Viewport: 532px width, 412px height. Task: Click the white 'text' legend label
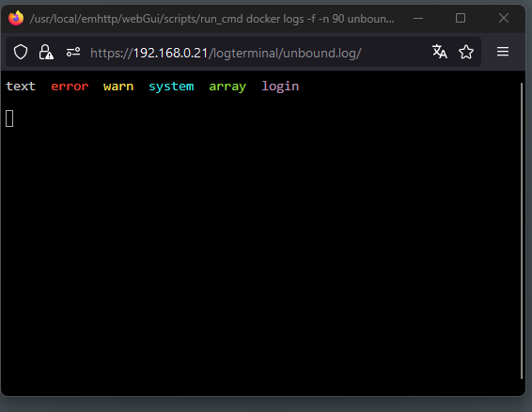21,87
